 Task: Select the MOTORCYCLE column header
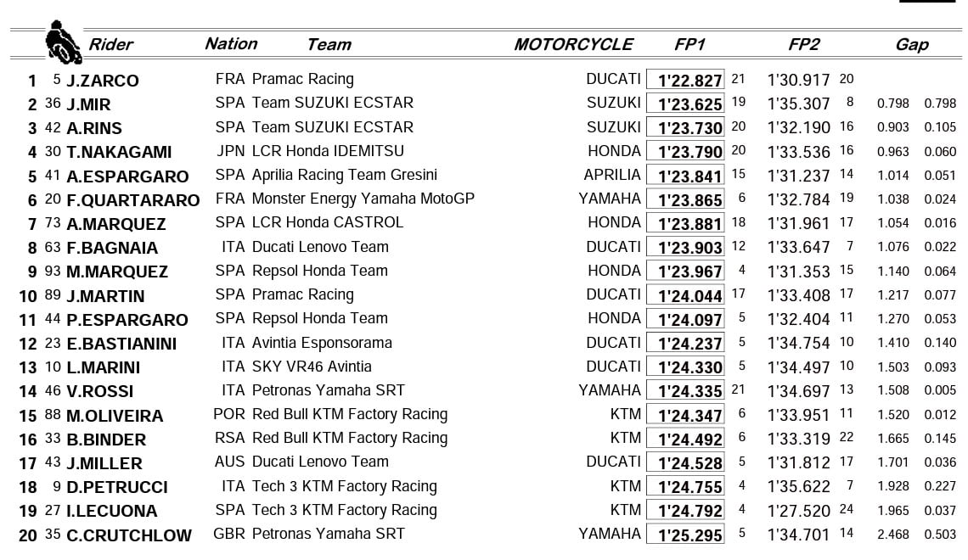pos(573,45)
